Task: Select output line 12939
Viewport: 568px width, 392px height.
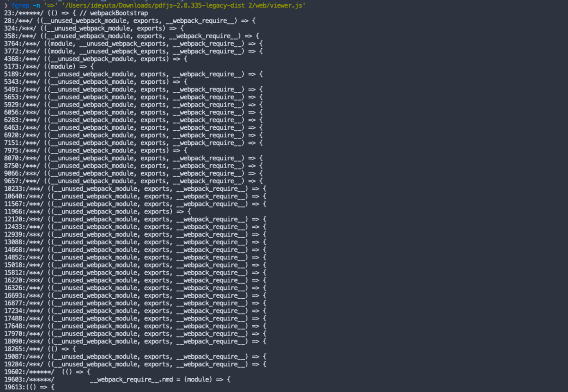Action: (135, 234)
